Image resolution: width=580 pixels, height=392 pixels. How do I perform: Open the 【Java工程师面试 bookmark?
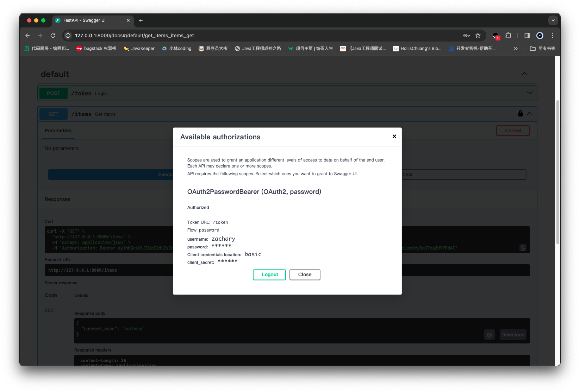363,49
